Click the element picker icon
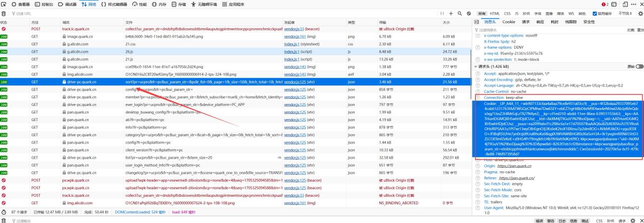Viewport: 644px width, 223px height. 5,4
